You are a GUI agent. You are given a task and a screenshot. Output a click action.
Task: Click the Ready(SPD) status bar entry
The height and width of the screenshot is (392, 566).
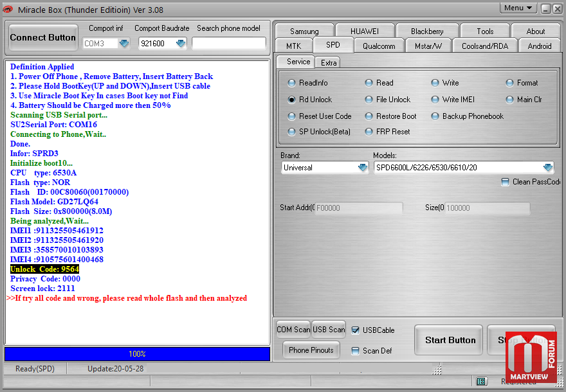(x=35, y=369)
